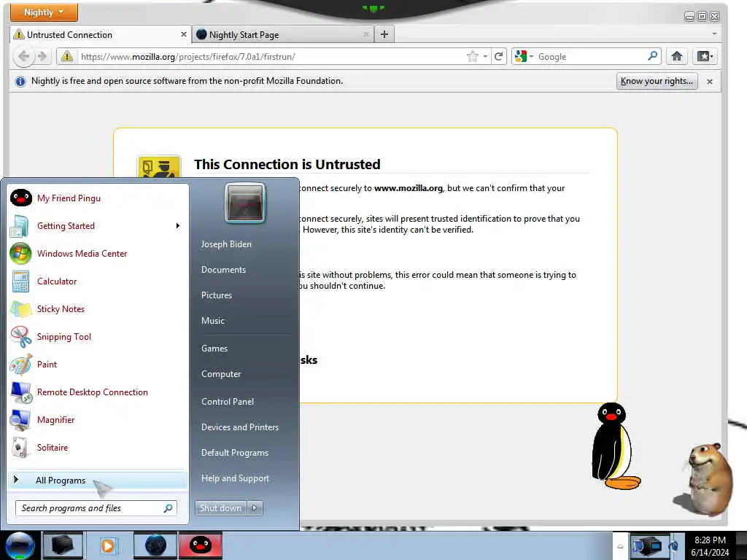Open the shut down options arrow
The height and width of the screenshot is (560, 747).
tap(255, 508)
